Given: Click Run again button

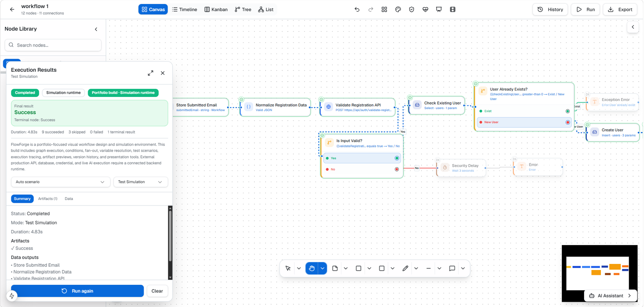Looking at the screenshot, I should point(77,291).
